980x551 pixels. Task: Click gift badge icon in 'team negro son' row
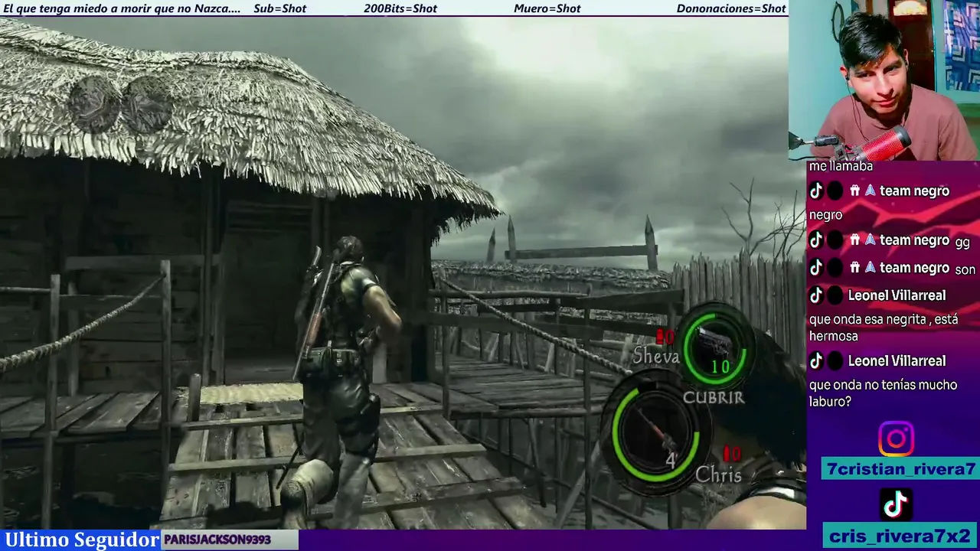coord(854,268)
